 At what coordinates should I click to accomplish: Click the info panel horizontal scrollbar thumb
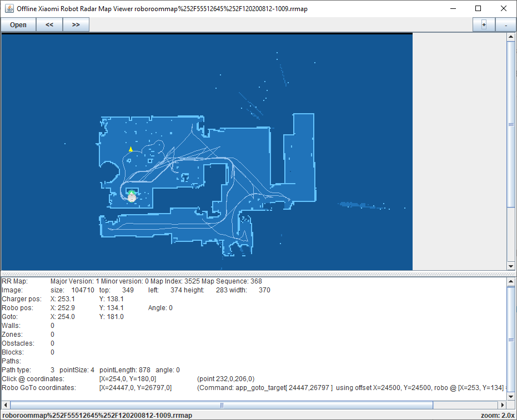tap(221, 405)
